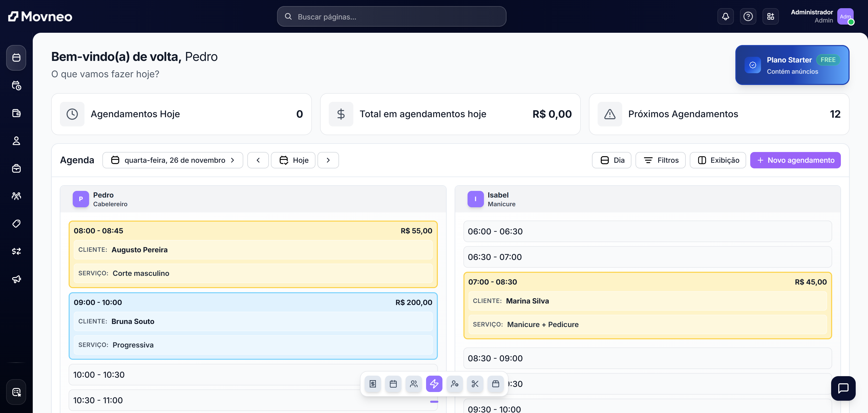Click the team group icon in sidebar
Viewport: 868px width, 413px height.
[x=16, y=196]
